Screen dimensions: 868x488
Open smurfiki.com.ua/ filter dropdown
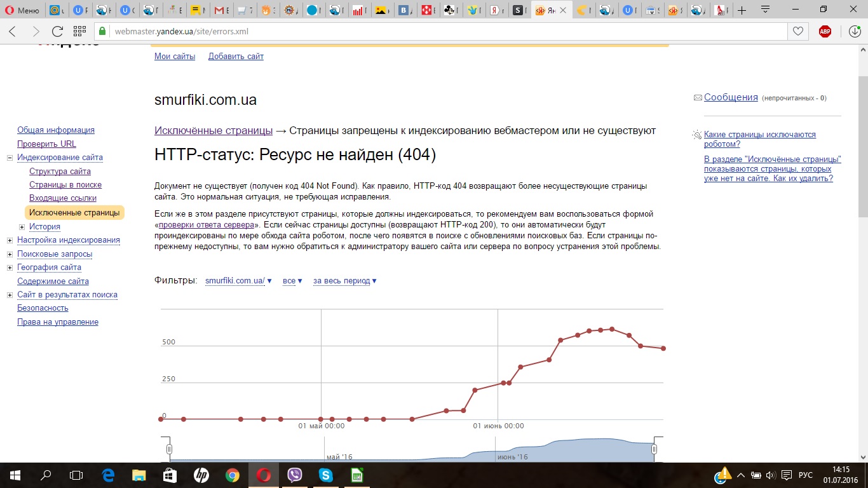pos(238,281)
